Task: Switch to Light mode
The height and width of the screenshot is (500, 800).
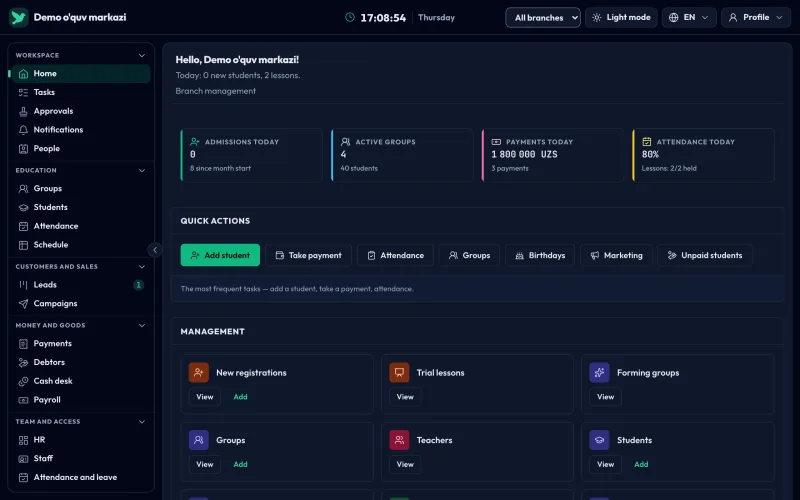Action: pos(621,17)
